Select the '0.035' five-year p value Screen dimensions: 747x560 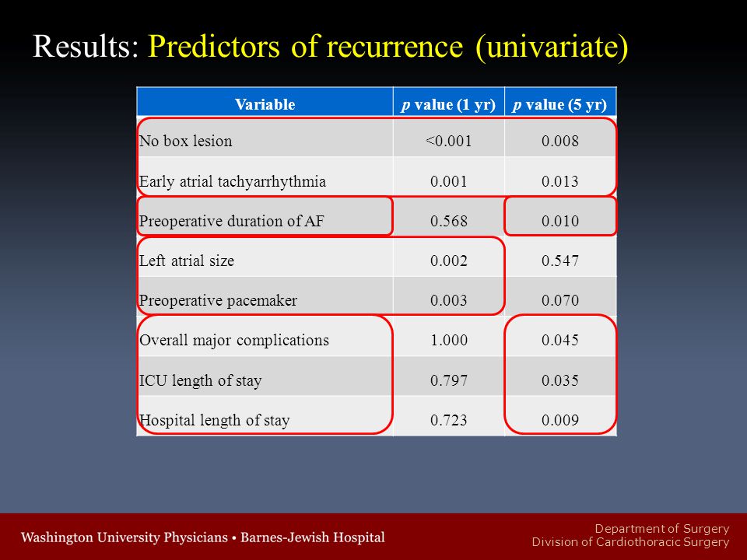pyautogui.click(x=560, y=380)
